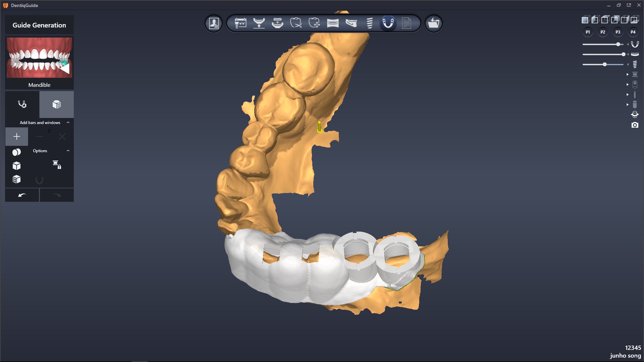Load the P3 view preset
This screenshot has width=644, height=362.
(618, 32)
